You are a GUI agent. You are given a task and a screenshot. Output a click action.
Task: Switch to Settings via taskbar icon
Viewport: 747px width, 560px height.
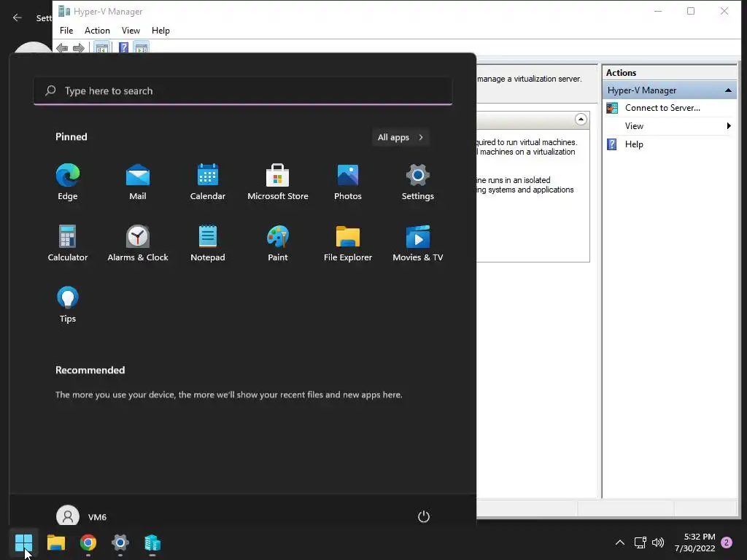tap(120, 542)
